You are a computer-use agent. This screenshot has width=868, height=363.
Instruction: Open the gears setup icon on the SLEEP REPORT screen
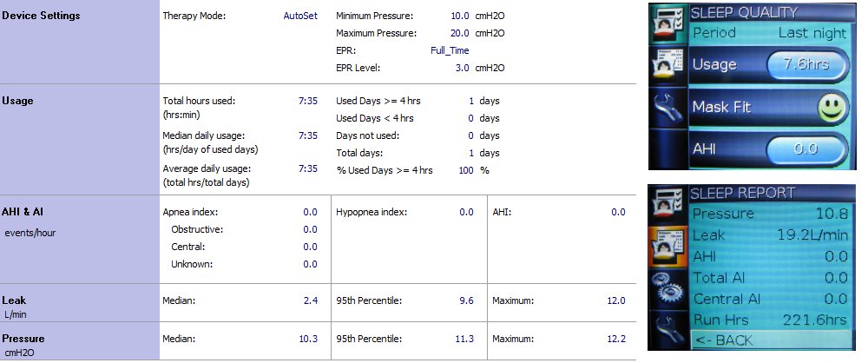point(668,287)
